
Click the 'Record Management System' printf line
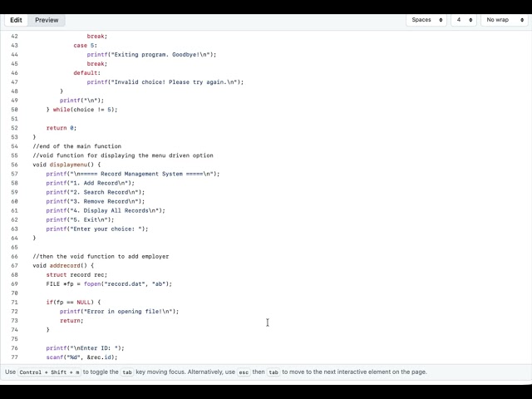pos(133,174)
